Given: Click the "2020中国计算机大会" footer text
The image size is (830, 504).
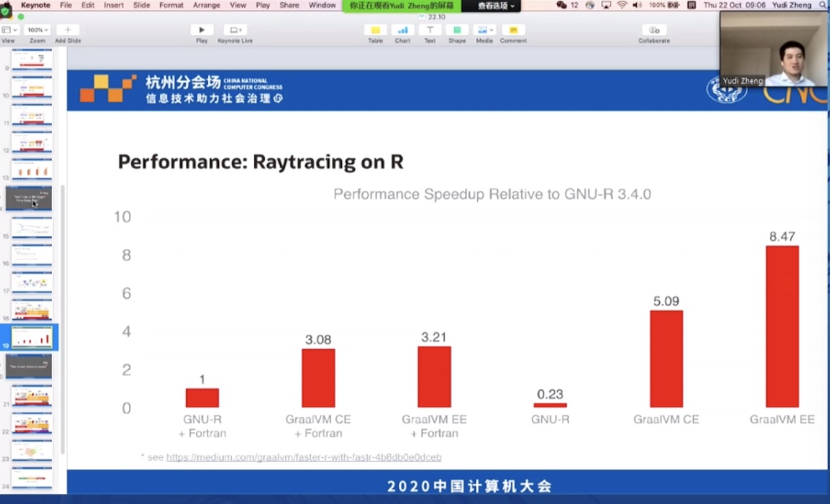Looking at the screenshot, I should tap(470, 486).
